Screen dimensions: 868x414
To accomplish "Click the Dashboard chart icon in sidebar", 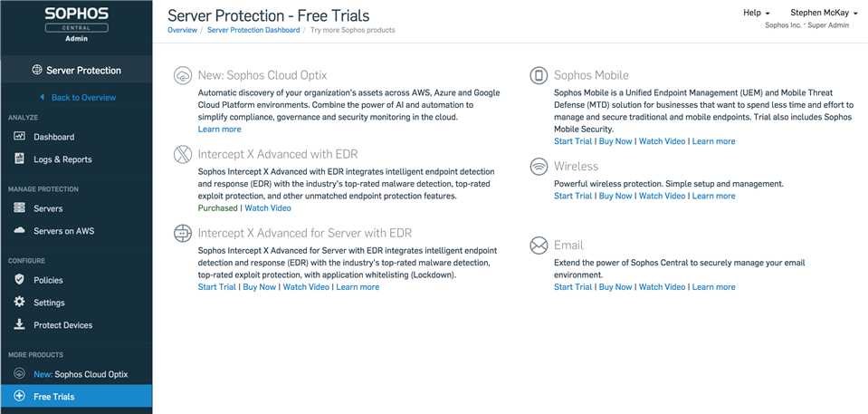I will (x=19, y=136).
